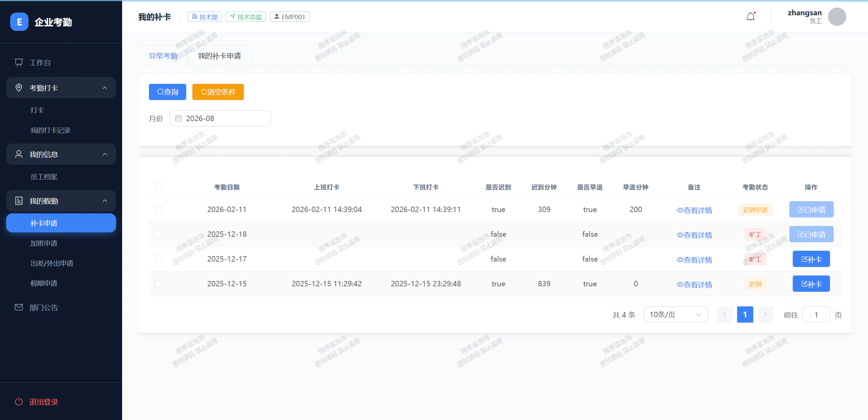Click 已申请 for the 2026-02-11 row
The width and height of the screenshot is (868, 420).
pos(811,209)
